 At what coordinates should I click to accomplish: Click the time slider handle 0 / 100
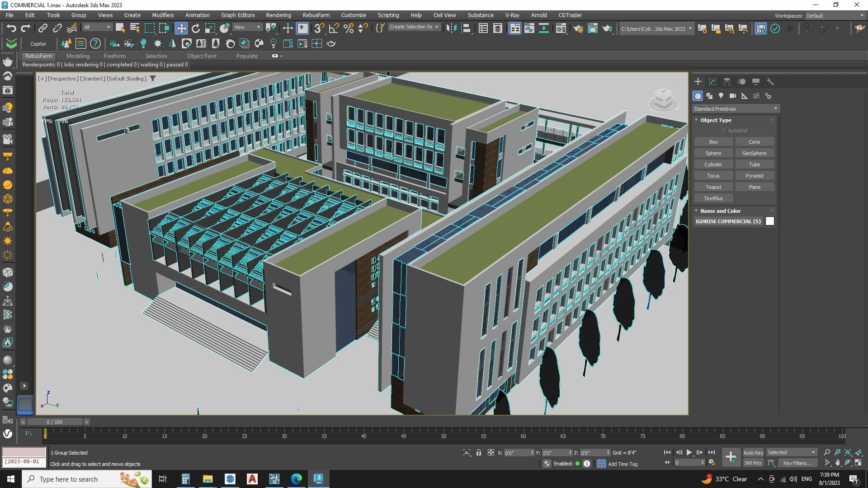(54, 422)
